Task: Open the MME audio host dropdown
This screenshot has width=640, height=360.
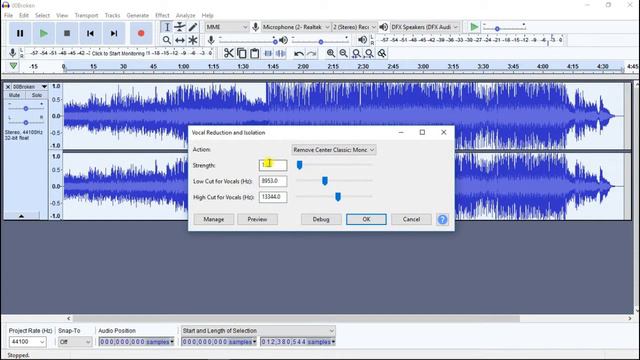Action: (x=227, y=27)
